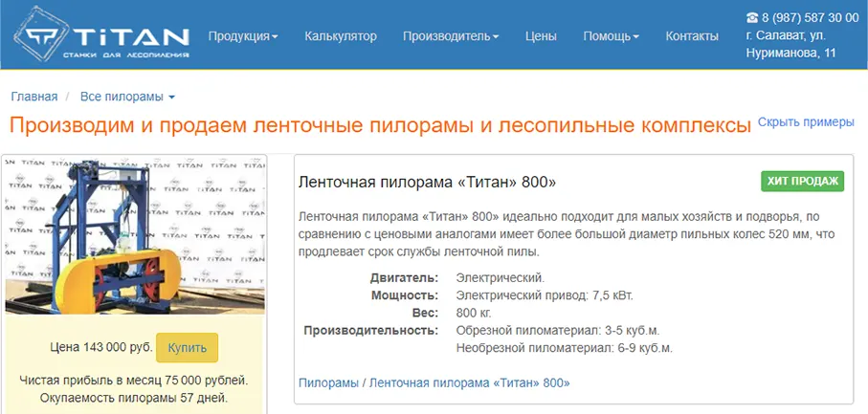Image resolution: width=868 pixels, height=414 pixels.
Task: Open the Продукция dropdown menu
Action: 243,36
